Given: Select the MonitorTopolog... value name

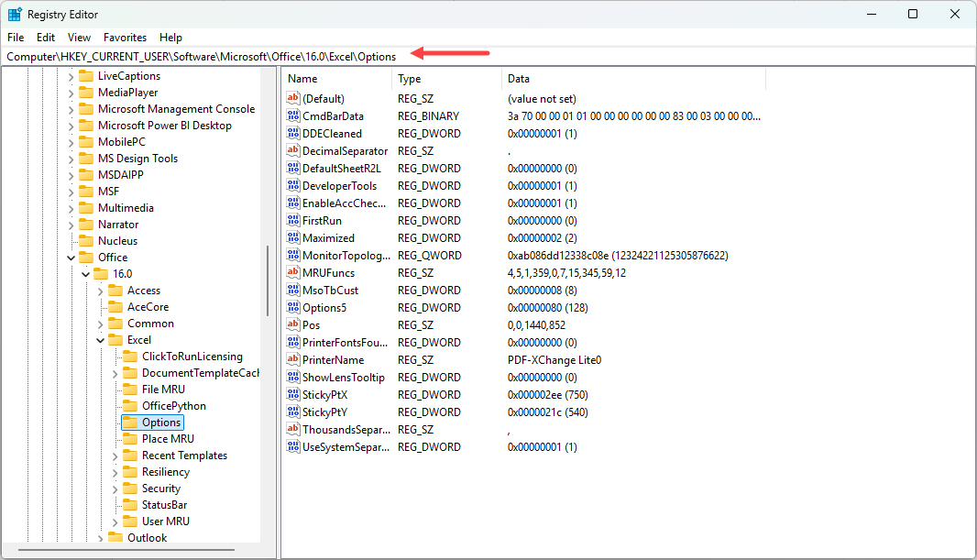Looking at the screenshot, I should click(x=346, y=255).
